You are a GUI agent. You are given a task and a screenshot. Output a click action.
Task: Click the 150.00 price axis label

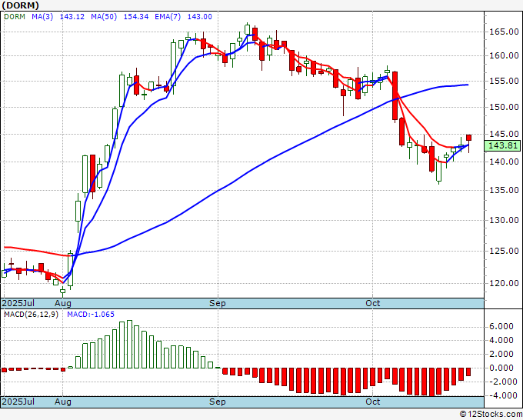pyautogui.click(x=504, y=107)
